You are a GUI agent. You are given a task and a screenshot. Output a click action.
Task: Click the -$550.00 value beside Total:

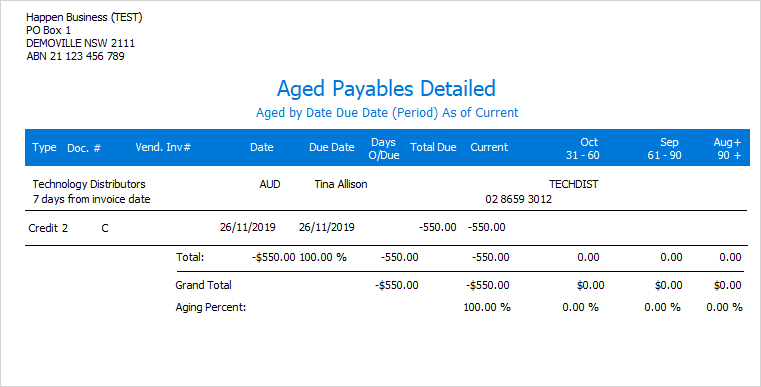(274, 257)
